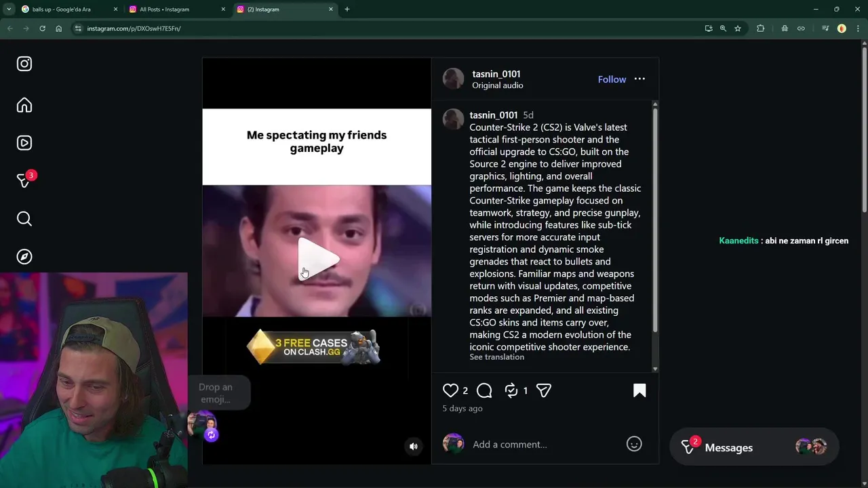Open the Instagram logo home link
The height and width of the screenshot is (488, 868).
pos(24,64)
